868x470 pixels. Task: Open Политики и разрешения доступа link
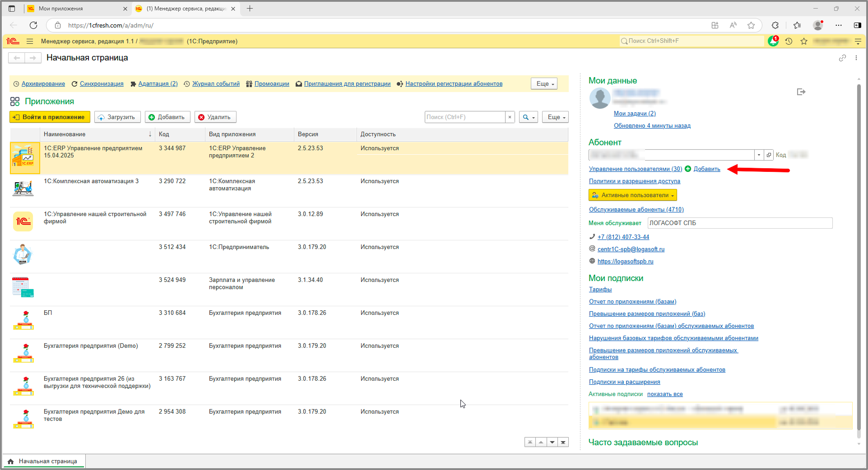[635, 181]
